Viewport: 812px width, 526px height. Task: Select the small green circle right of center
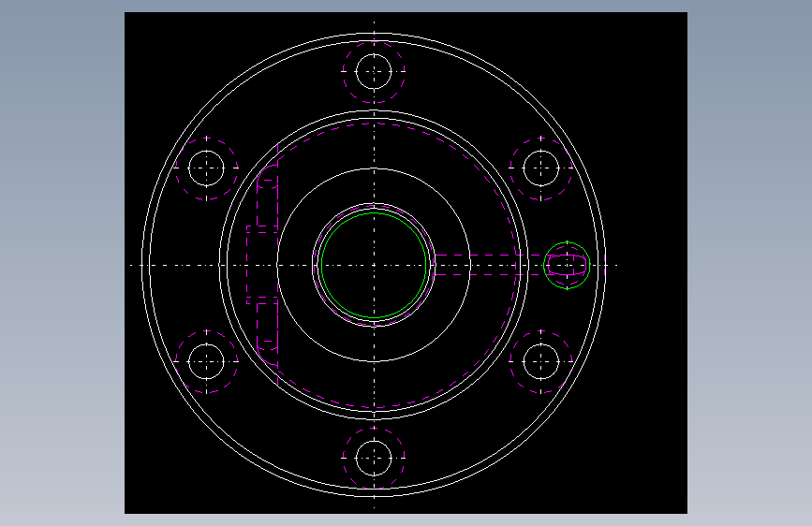tap(567, 265)
